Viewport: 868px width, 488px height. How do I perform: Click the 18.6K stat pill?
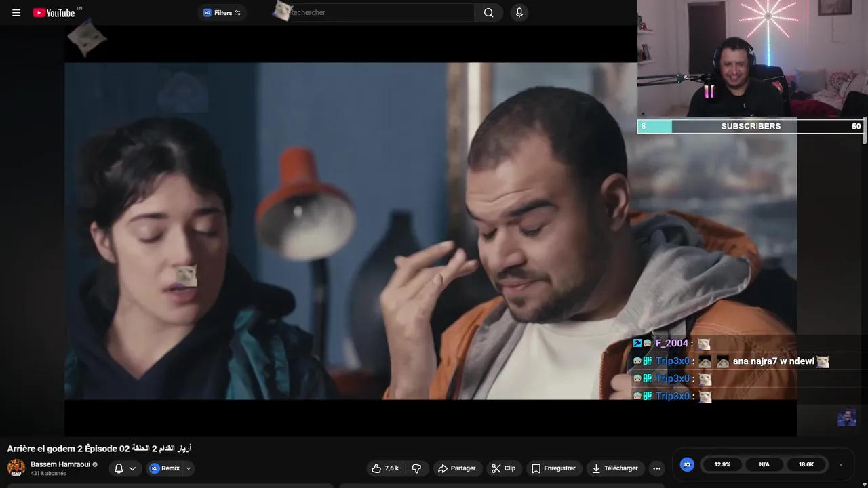(x=806, y=464)
